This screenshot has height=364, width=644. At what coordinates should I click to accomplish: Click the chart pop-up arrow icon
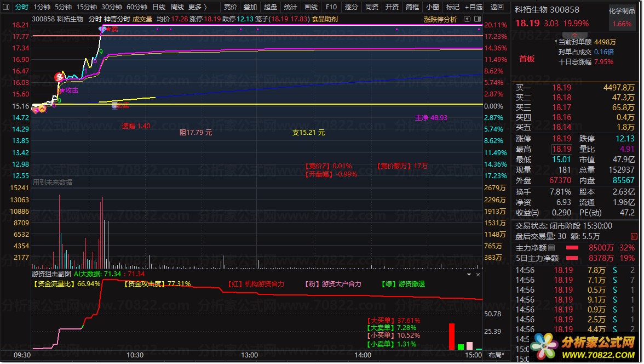pos(467,19)
